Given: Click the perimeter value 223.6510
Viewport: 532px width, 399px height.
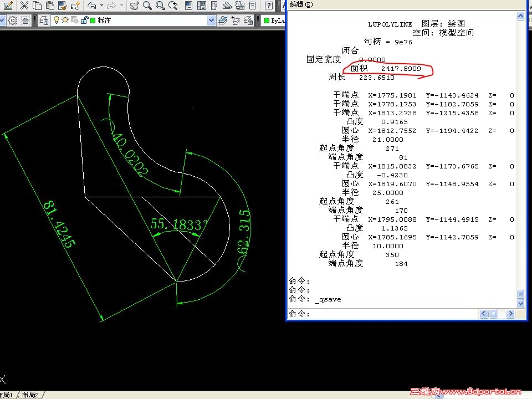Looking at the screenshot, I should pos(377,78).
